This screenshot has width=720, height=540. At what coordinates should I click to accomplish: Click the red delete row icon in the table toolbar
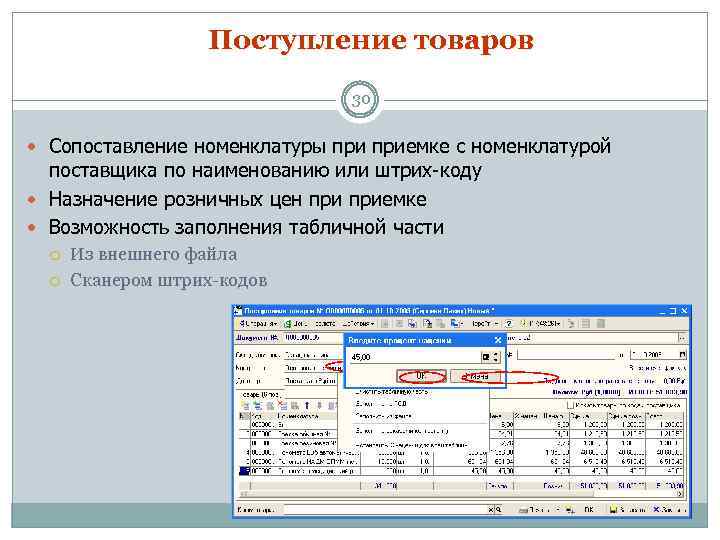click(x=282, y=406)
